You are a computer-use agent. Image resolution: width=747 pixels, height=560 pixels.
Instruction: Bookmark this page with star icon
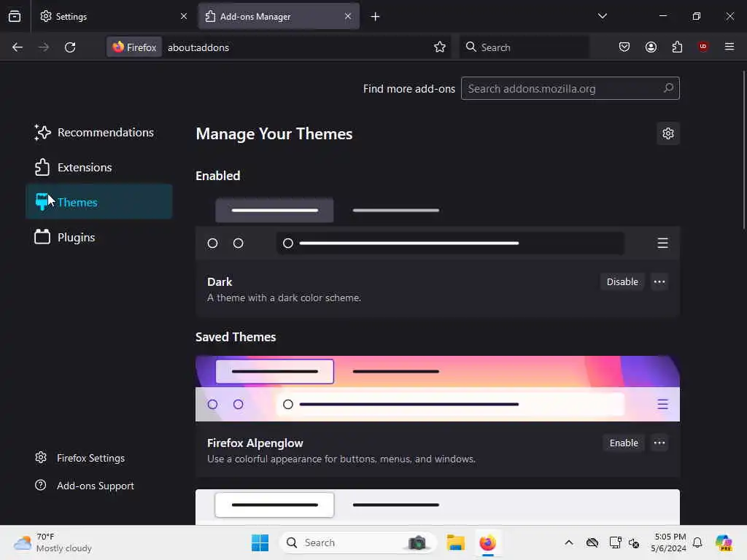tap(440, 47)
